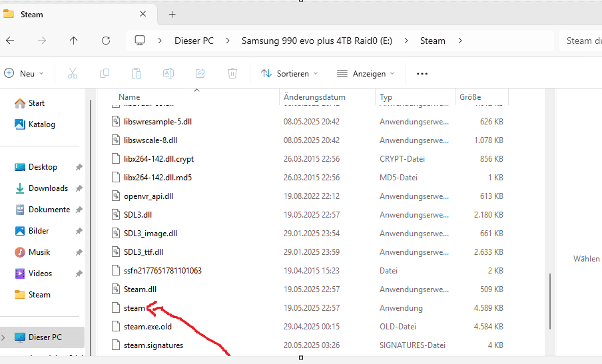Image resolution: width=602 pixels, height=364 pixels.
Task: Click Steam breadcrumb in the address bar
Action: tap(433, 41)
